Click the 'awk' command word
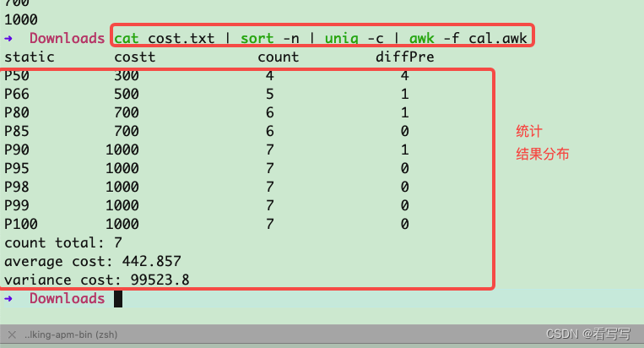The height and width of the screenshot is (348, 644). click(x=421, y=38)
